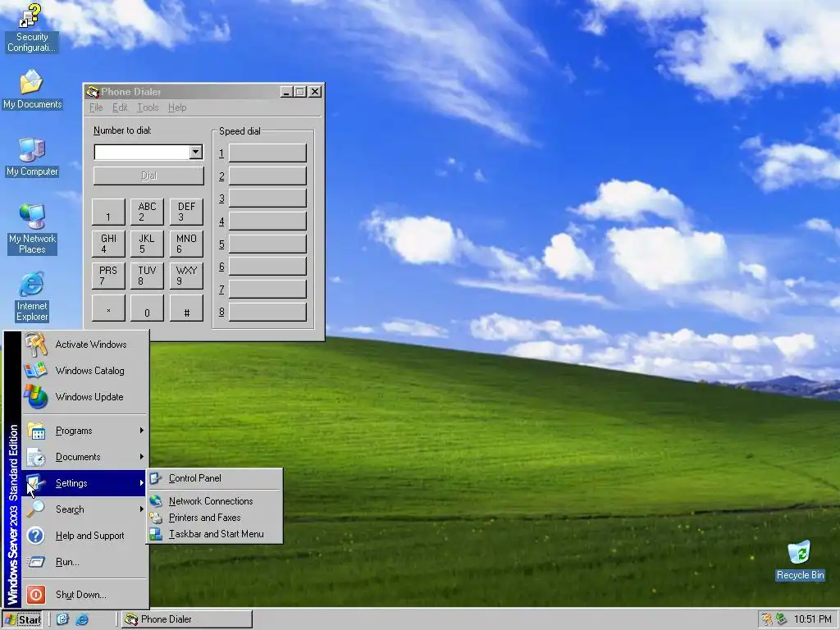
Task: Open the Tools menu in Phone Dialer
Action: [x=148, y=107]
